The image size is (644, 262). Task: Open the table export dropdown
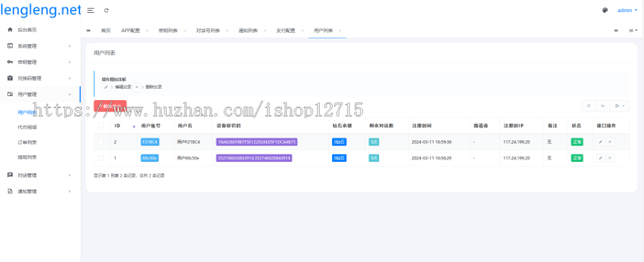click(x=620, y=106)
